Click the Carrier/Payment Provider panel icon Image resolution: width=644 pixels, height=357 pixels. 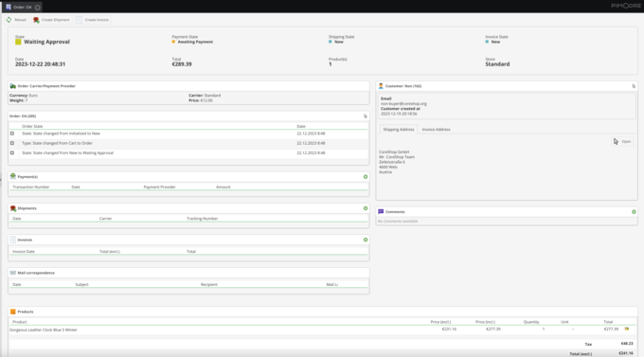(12, 86)
